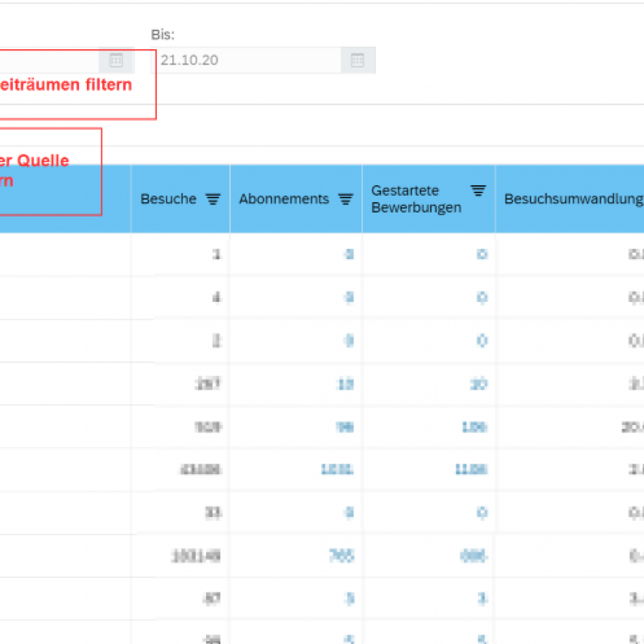
Task: Open the 765 Abonnements link
Action: click(x=341, y=555)
